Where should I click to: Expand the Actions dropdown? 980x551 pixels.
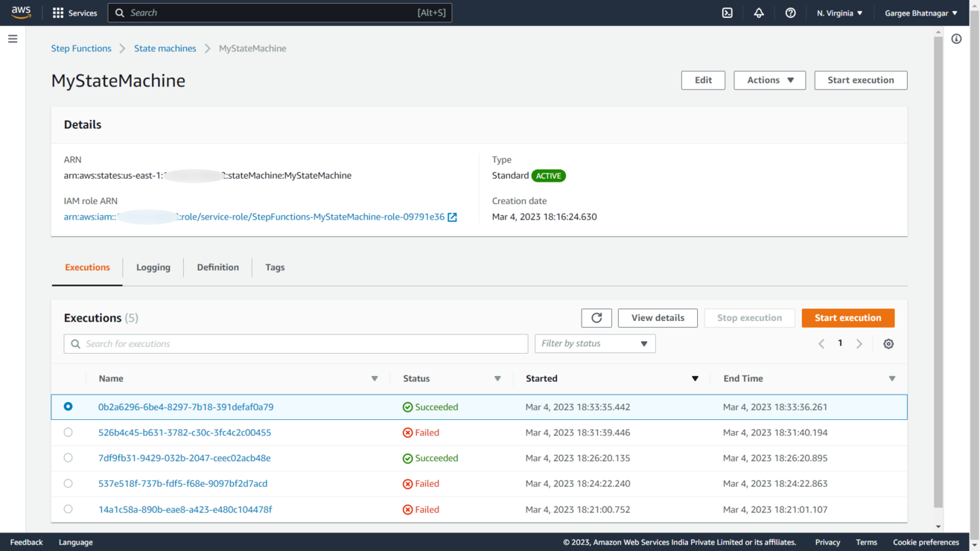pos(769,80)
